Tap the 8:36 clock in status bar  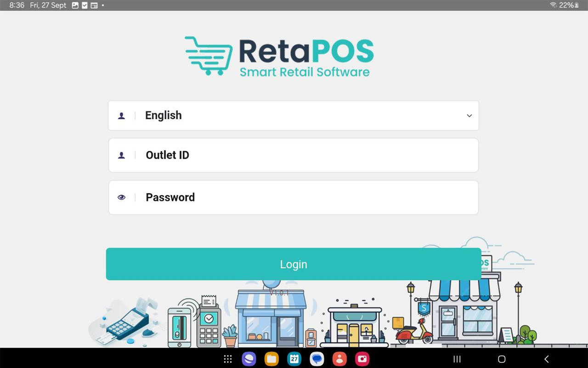(x=17, y=6)
